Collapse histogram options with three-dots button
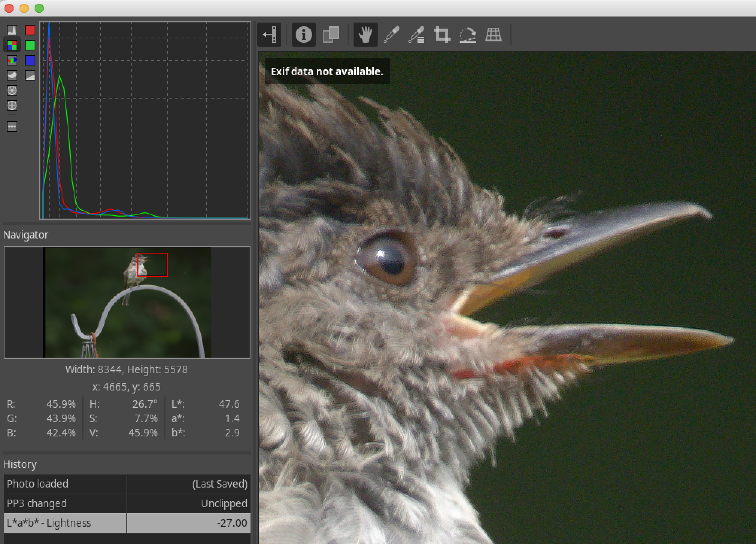The height and width of the screenshot is (544, 756). click(12, 126)
